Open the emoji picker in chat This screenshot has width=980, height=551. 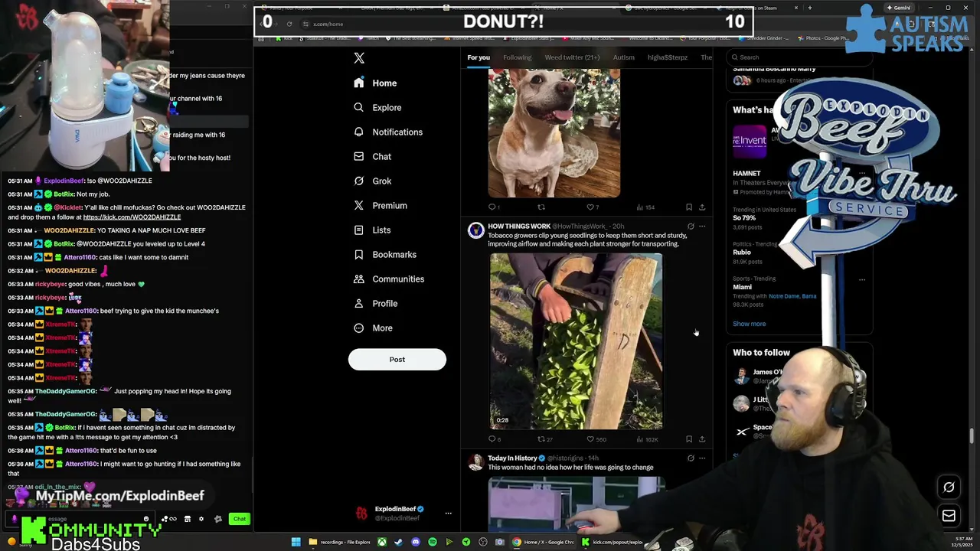(x=146, y=519)
